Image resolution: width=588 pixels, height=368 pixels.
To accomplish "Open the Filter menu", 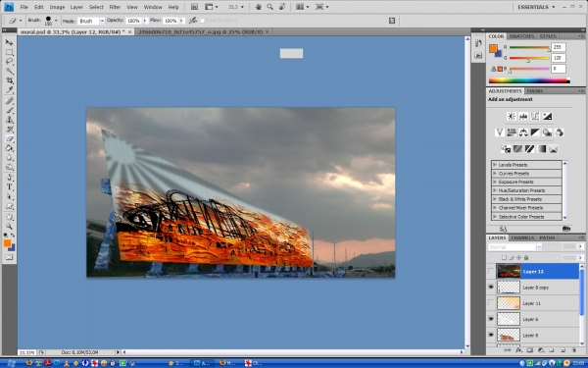I will pyautogui.click(x=115, y=7).
